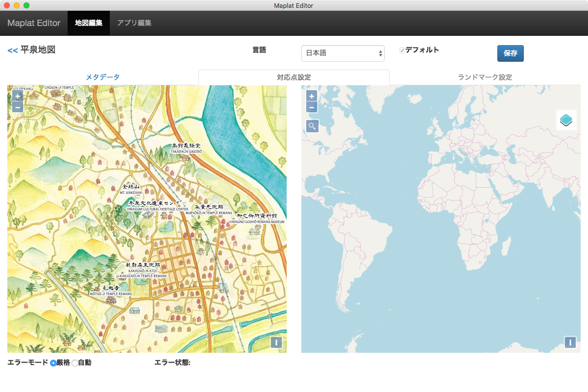This screenshot has width=588, height=392.
Task: Zoom out on the world base map
Action: coord(312,107)
